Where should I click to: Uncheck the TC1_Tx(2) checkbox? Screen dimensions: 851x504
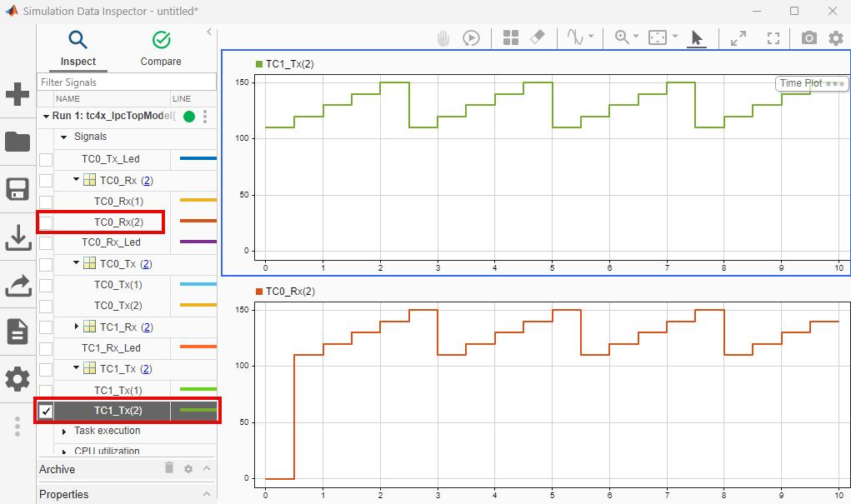[46, 412]
